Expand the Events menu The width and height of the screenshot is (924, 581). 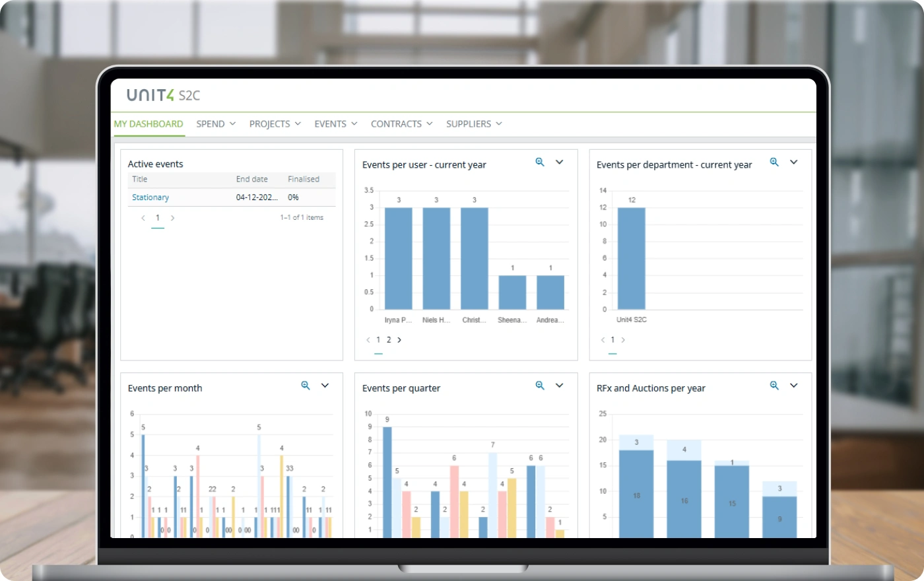point(336,123)
